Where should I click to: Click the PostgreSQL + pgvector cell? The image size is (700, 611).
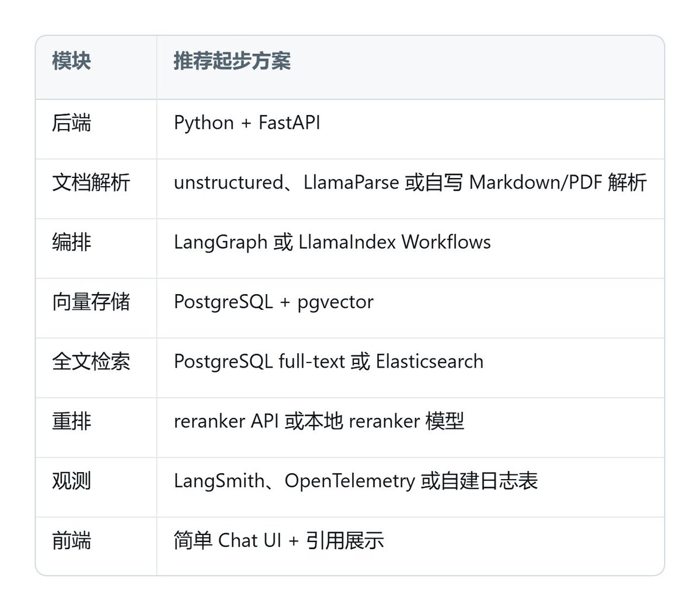[x=274, y=302]
